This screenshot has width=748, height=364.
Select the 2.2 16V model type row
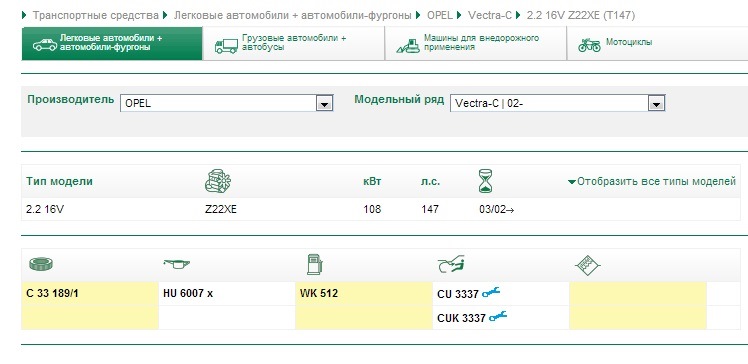click(381, 209)
